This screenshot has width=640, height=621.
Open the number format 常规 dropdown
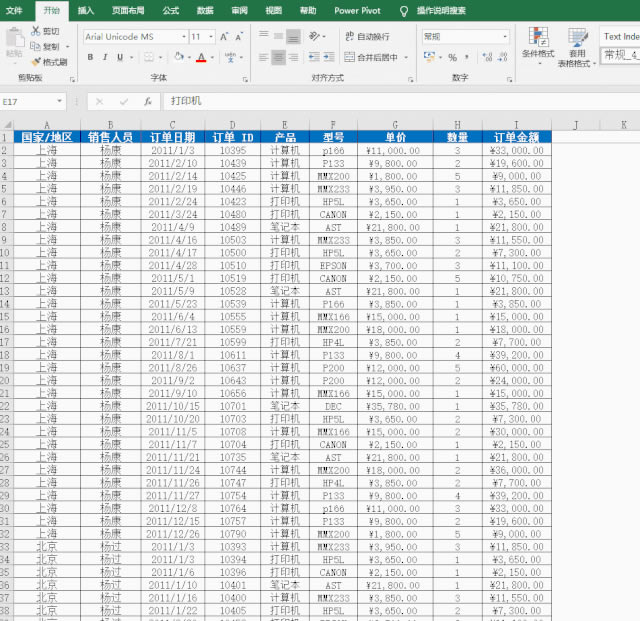(x=505, y=37)
